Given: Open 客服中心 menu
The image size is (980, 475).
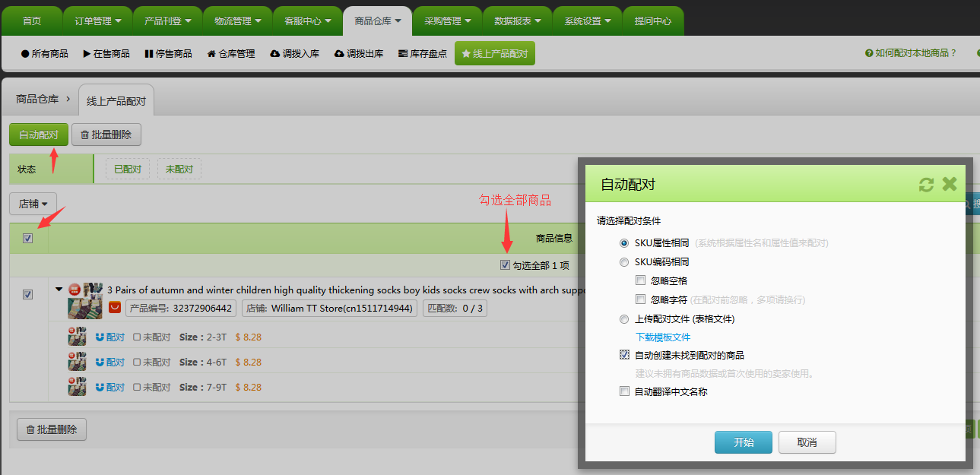Looking at the screenshot, I should click(307, 21).
